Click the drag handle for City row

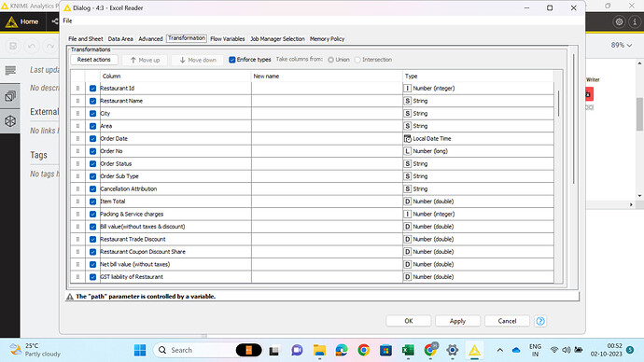click(77, 113)
